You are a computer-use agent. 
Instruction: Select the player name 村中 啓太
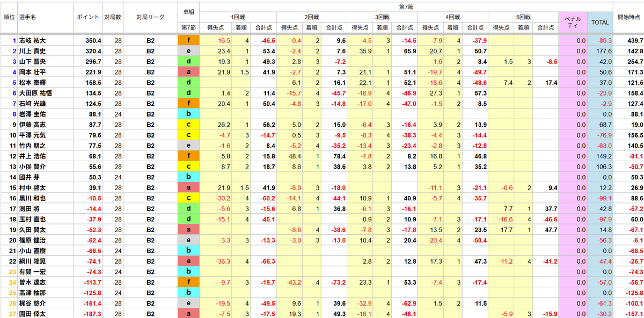(32, 187)
